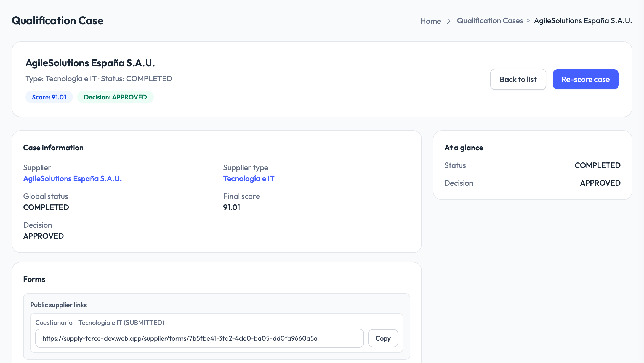The height and width of the screenshot is (363, 644).
Task: Click the supplier form URL field
Action: [x=199, y=338]
